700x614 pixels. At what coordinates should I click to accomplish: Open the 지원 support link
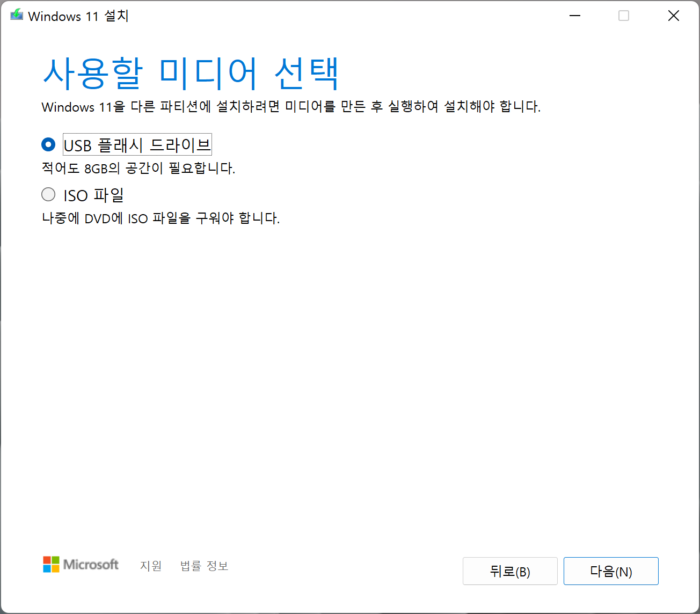tap(151, 566)
